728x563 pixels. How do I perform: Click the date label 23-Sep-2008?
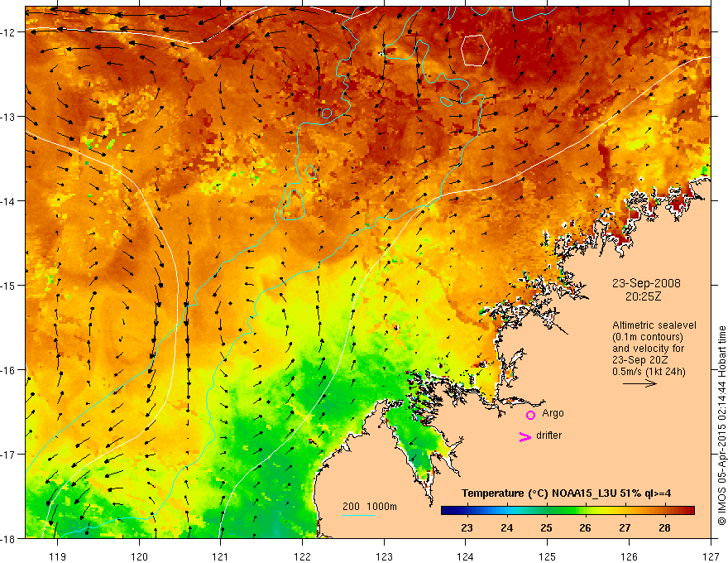click(646, 283)
